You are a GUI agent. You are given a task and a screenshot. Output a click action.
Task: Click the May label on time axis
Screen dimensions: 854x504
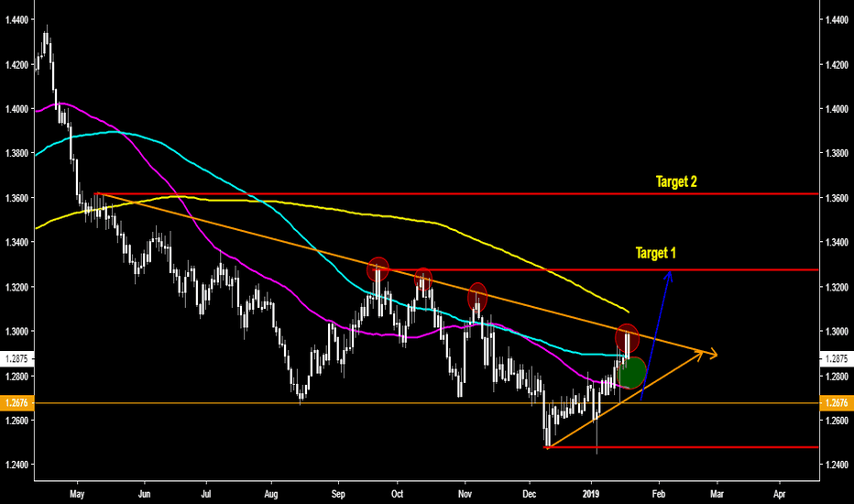pos(77,495)
